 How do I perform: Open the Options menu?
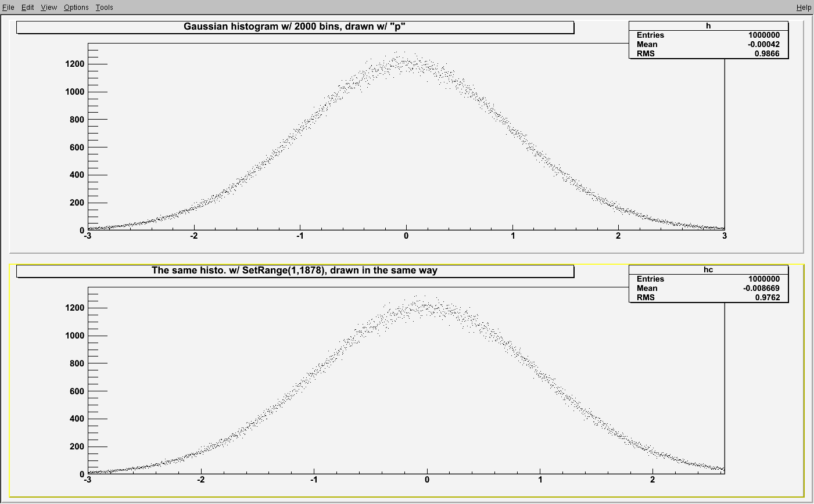76,8
